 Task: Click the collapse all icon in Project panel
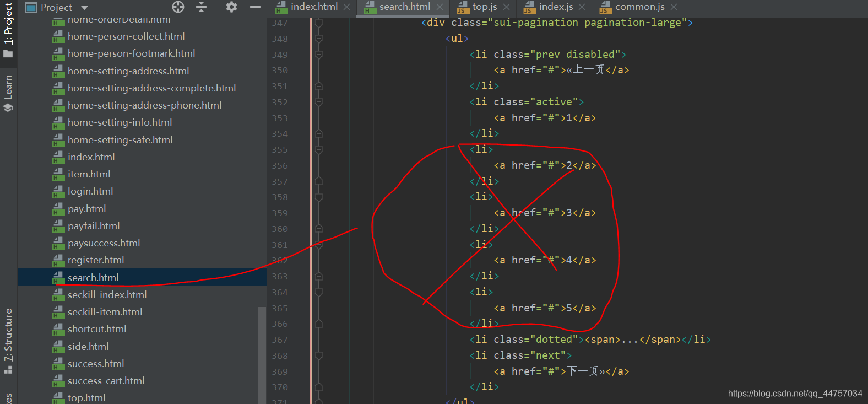pyautogui.click(x=201, y=7)
